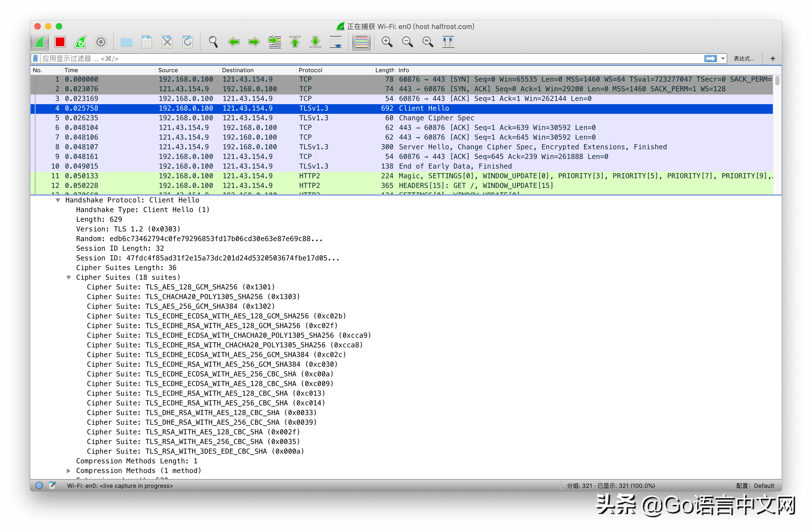Click the red stop capture button
The width and height of the screenshot is (812, 531).
(60, 42)
